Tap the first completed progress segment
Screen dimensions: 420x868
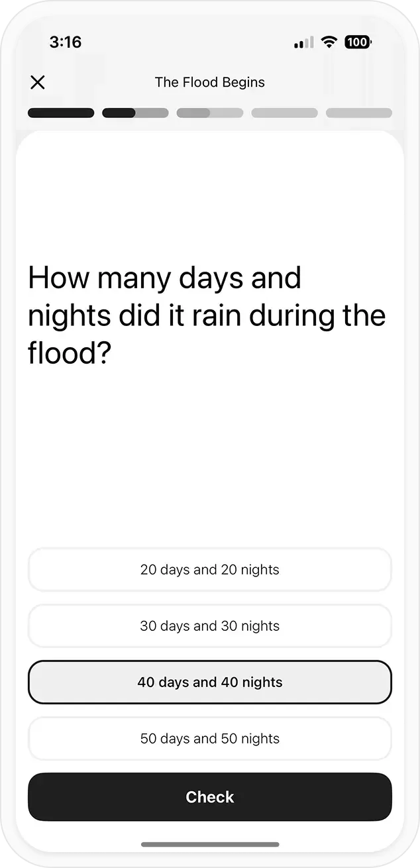coord(61,113)
